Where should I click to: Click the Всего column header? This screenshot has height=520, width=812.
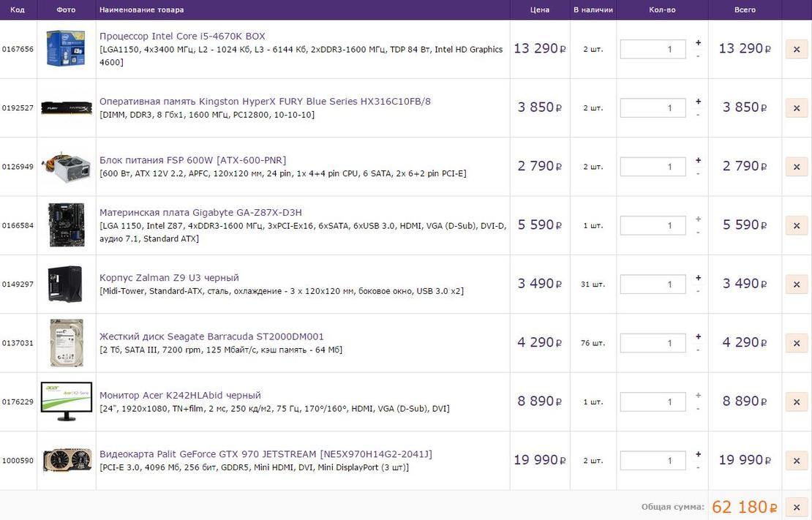tap(745, 10)
